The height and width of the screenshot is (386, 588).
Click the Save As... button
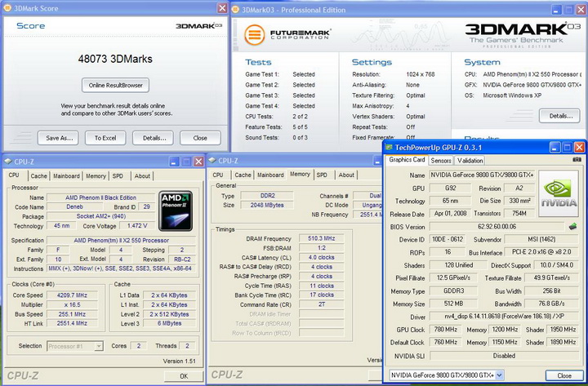click(x=58, y=138)
